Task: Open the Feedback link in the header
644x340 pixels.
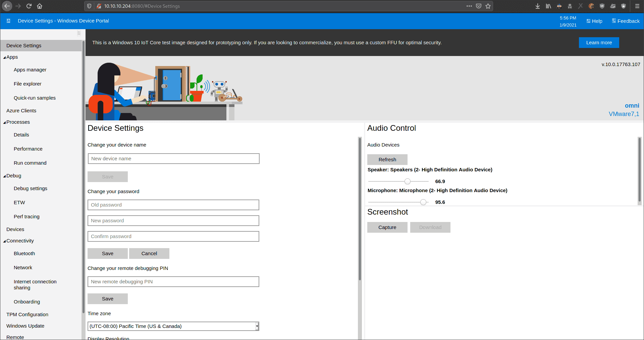Action: point(626,21)
